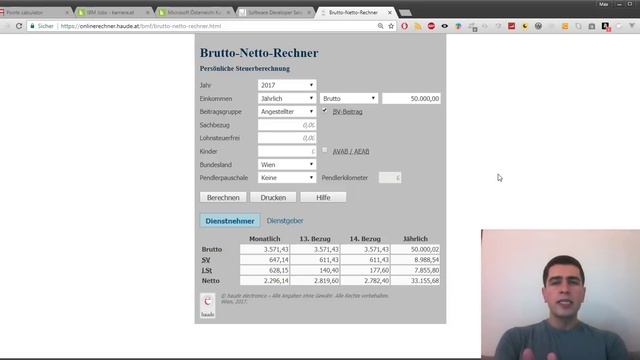This screenshot has width=640, height=360.
Task: Click the 14. Bezug Netto value 2.782,40
Action: (365, 281)
